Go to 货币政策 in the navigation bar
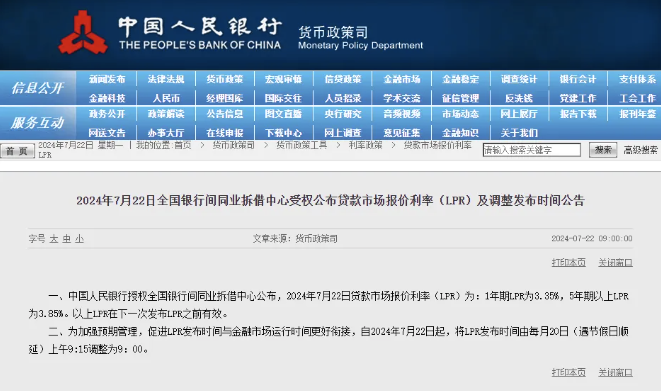The height and width of the screenshot is (391, 661). coord(225,79)
